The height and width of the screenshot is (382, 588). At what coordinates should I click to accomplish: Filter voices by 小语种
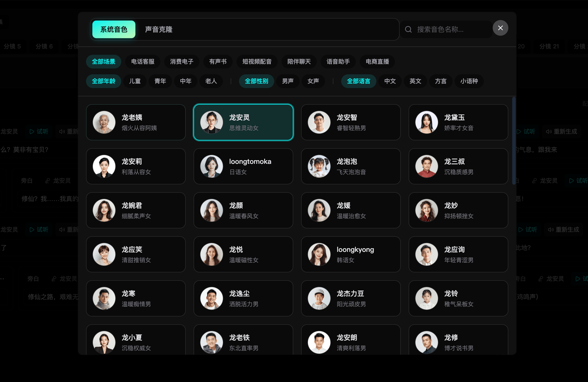click(469, 81)
